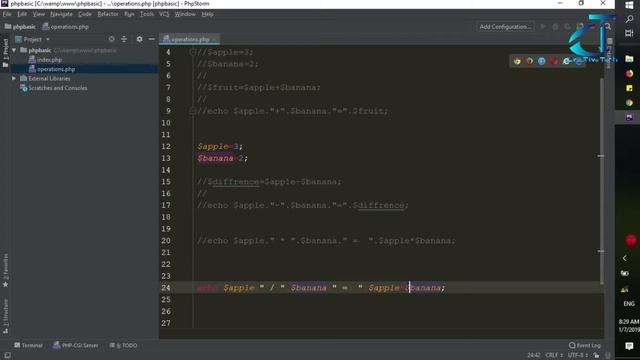Image resolution: width=640 pixels, height=360 pixels.
Task: Click line number 24 in the gutter
Action: point(166,288)
